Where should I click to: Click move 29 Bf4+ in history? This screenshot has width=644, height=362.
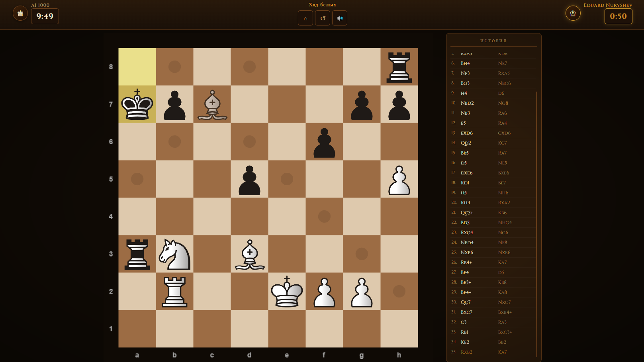tap(466, 292)
